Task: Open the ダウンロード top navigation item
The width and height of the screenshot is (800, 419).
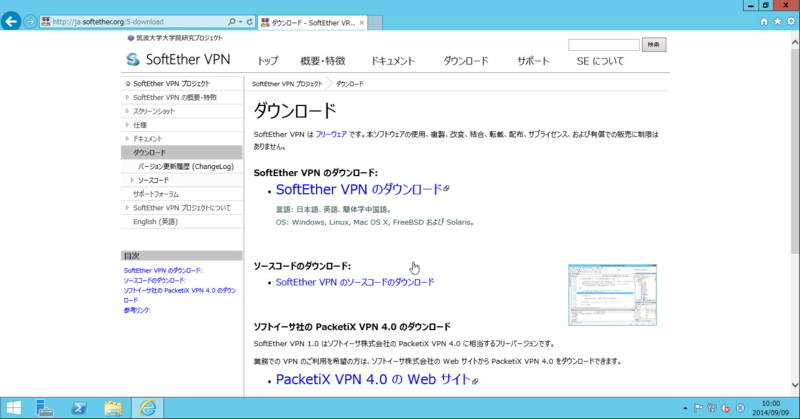Action: click(466, 61)
